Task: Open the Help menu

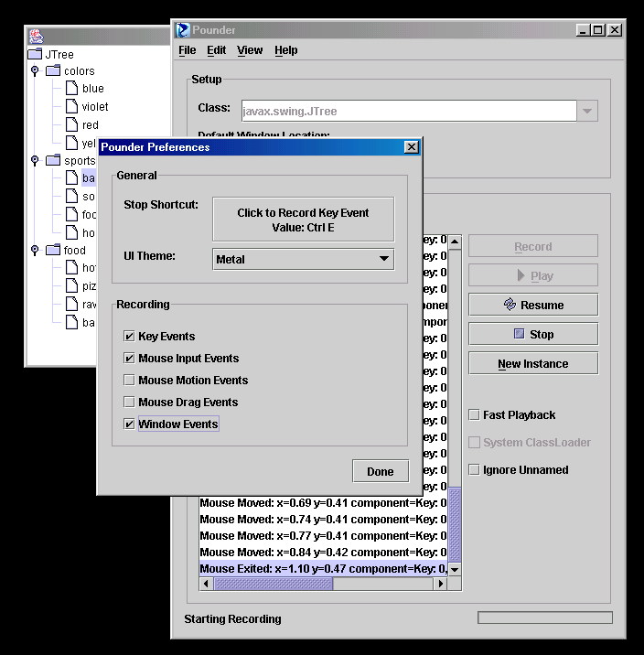Action: (x=286, y=50)
